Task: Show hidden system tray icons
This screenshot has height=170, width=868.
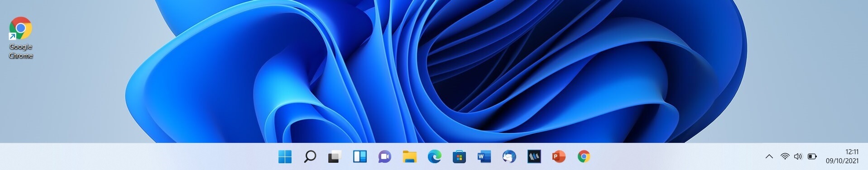Action: point(769,156)
